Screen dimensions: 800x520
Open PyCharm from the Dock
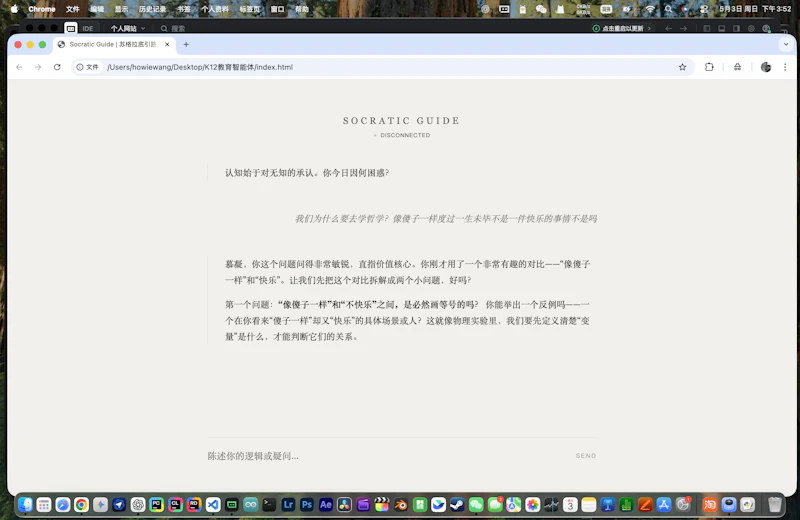pyautogui.click(x=157, y=505)
